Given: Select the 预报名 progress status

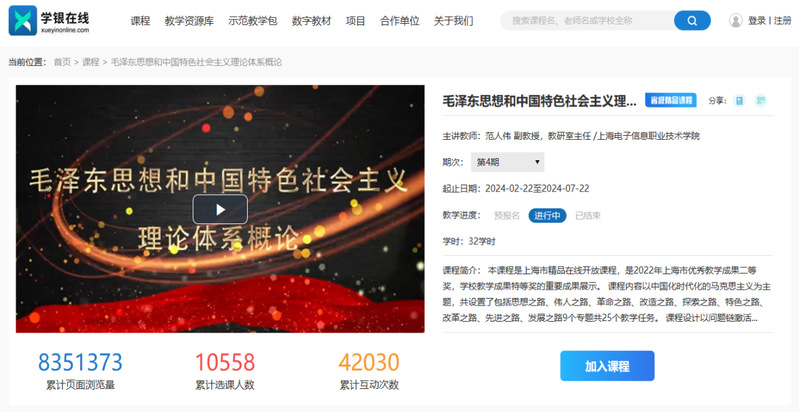Looking at the screenshot, I should pos(507,215).
